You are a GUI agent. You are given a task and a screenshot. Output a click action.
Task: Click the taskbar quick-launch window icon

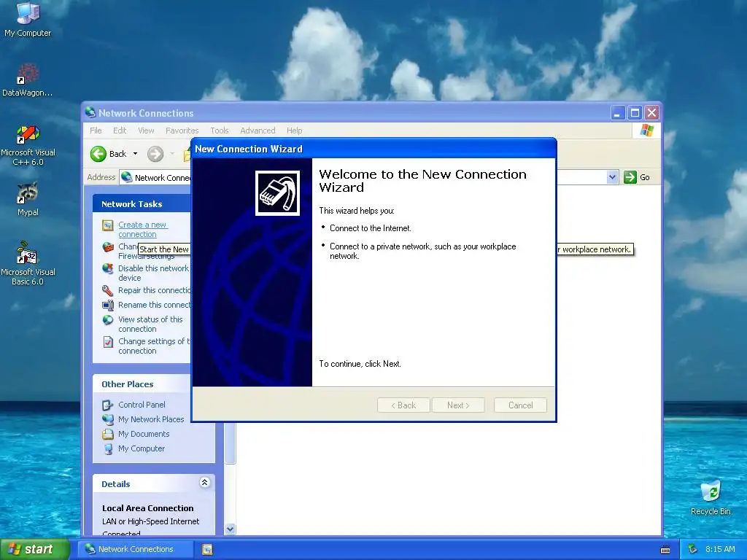pos(207,550)
